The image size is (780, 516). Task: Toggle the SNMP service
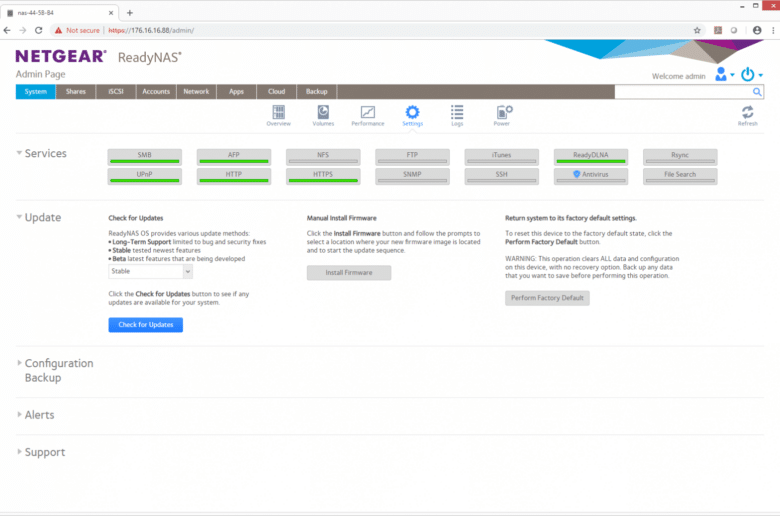point(412,177)
